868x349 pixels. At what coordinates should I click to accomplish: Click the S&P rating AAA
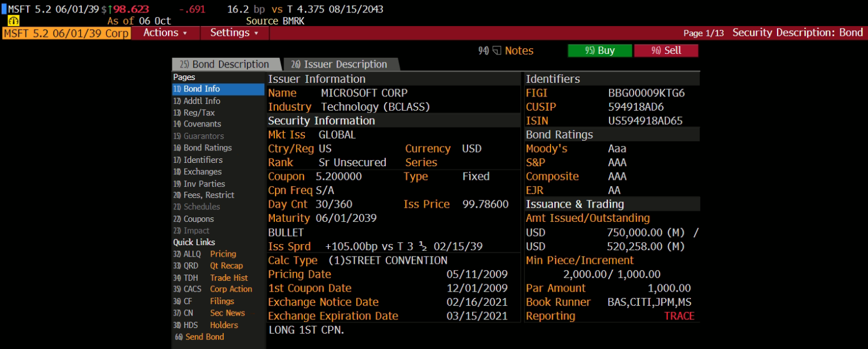point(617,162)
